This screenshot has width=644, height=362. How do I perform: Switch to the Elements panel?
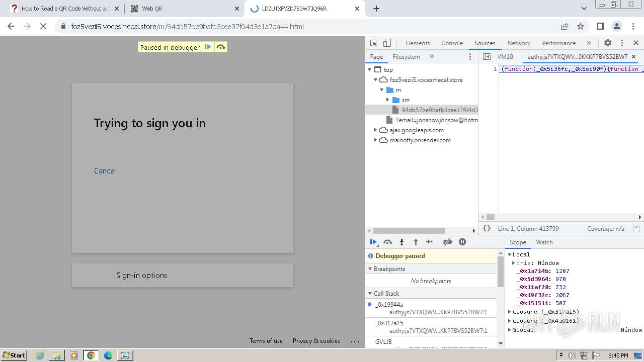coord(418,43)
